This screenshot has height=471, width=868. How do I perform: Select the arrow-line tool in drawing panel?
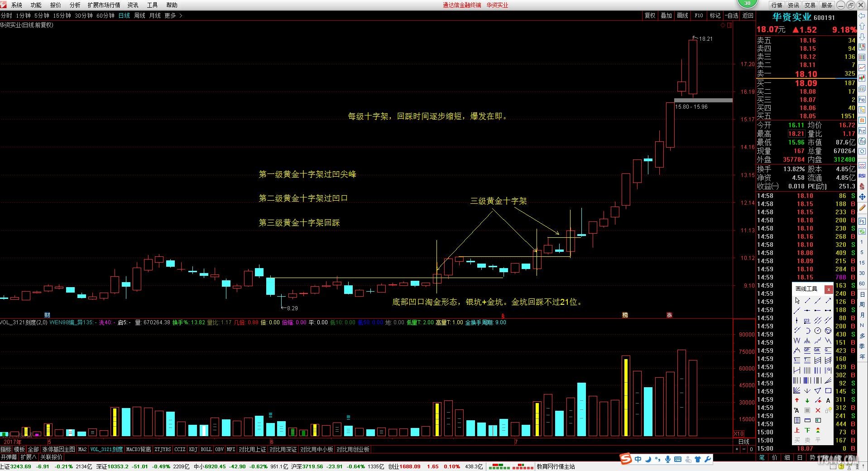coord(828,300)
